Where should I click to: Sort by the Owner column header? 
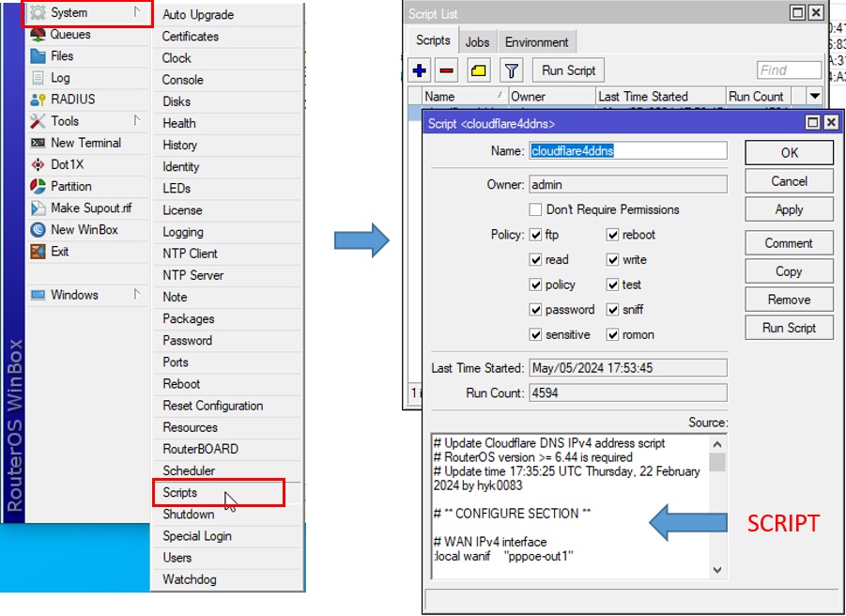click(x=552, y=96)
